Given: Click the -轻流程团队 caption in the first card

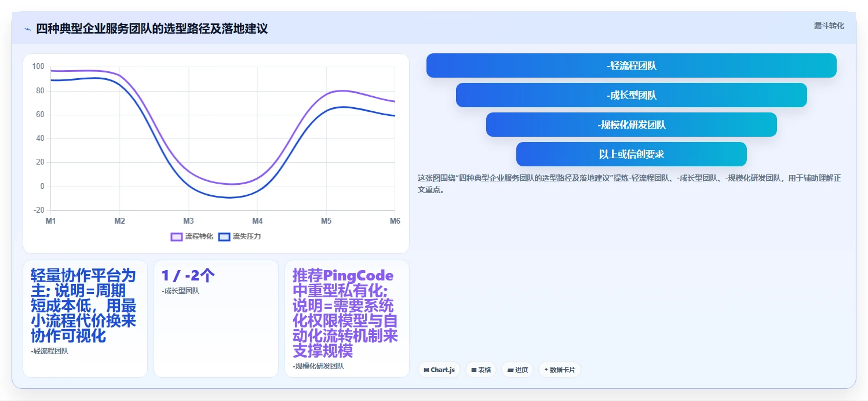Looking at the screenshot, I should [50, 351].
